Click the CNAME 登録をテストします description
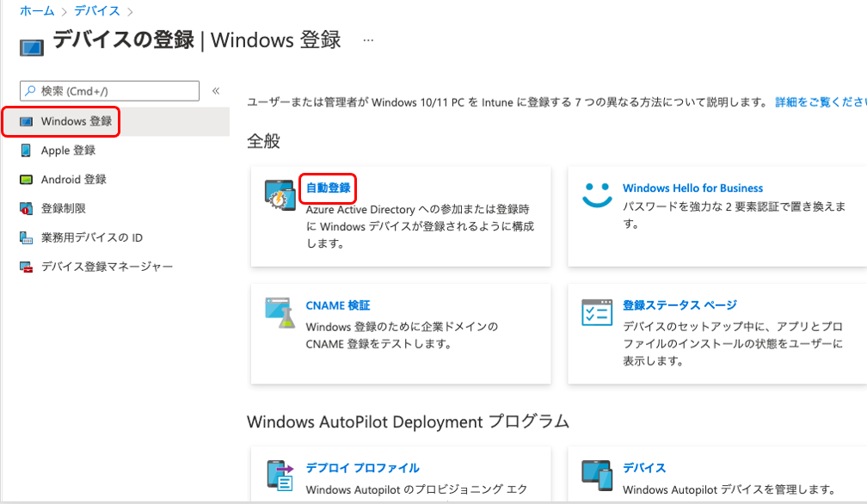The height and width of the screenshot is (504, 867). [402, 335]
